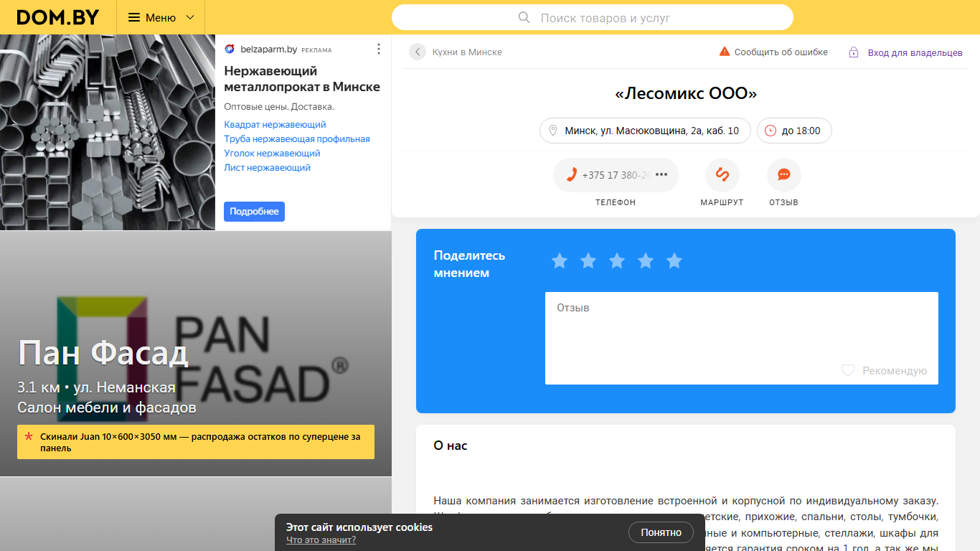The width and height of the screenshot is (980, 551).
Task: Rate four stars
Action: [x=646, y=261]
